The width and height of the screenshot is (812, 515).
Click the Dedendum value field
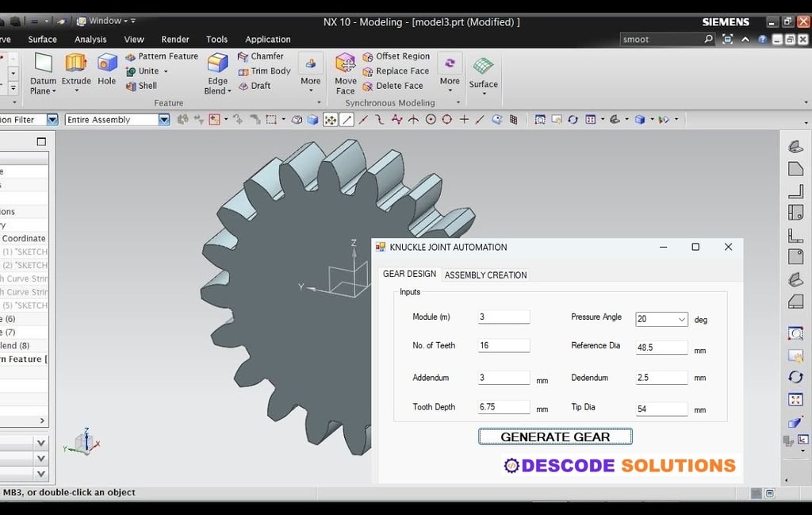pyautogui.click(x=661, y=378)
